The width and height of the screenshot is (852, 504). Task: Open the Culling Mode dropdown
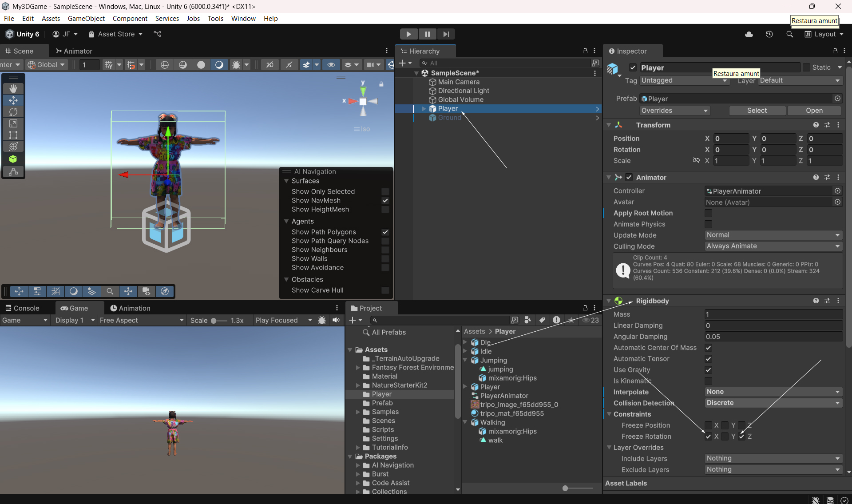(x=773, y=246)
